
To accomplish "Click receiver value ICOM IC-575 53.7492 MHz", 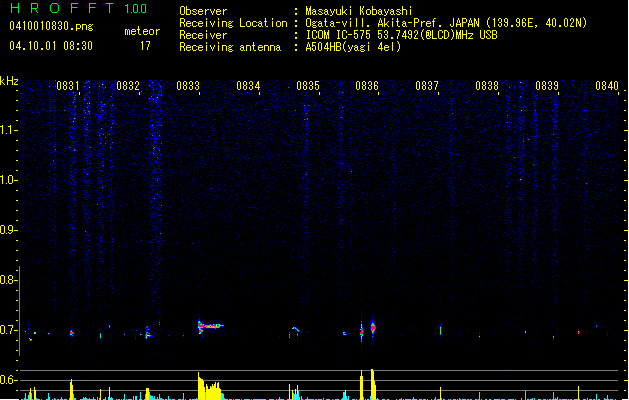I will (401, 35).
